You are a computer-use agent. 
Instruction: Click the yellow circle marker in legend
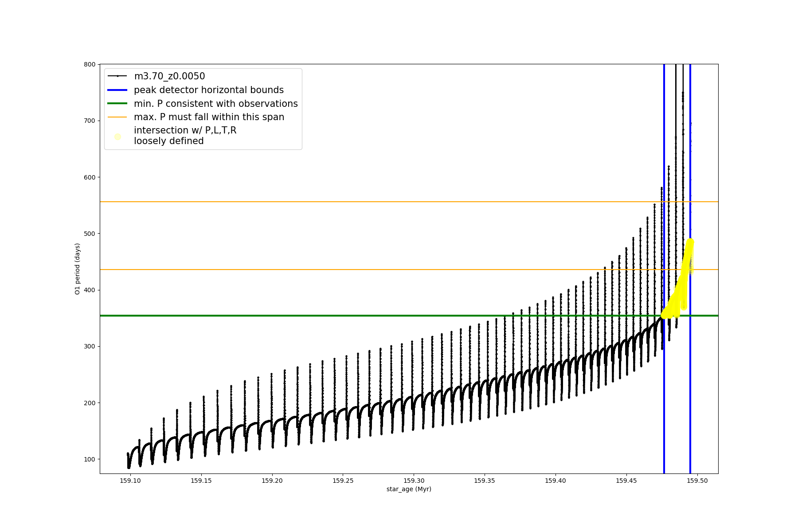pos(117,137)
